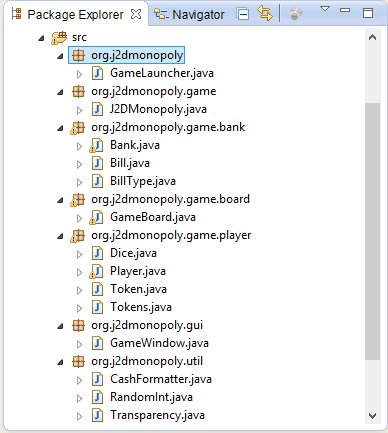The width and height of the screenshot is (388, 433).
Task: Select Player.java
Action: pos(138,271)
